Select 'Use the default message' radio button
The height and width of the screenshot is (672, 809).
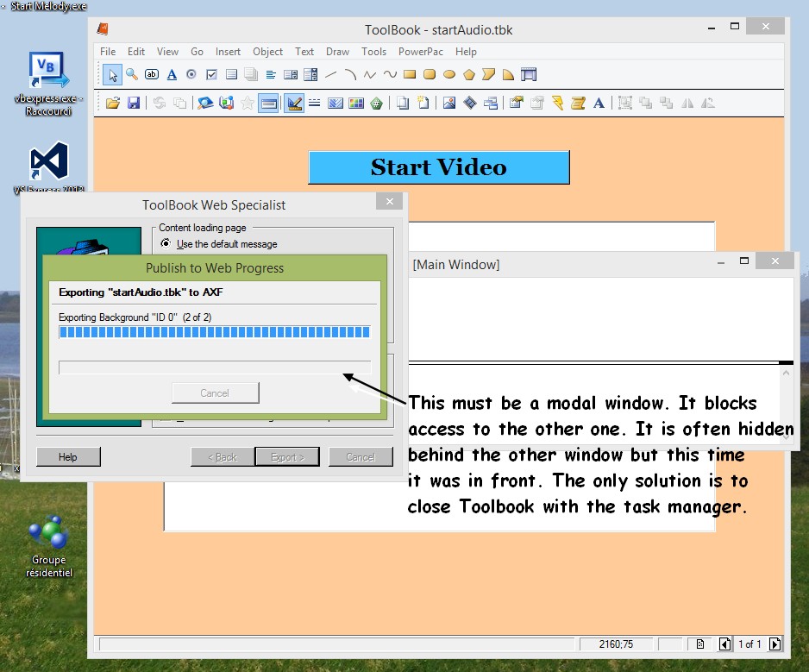tap(166, 243)
